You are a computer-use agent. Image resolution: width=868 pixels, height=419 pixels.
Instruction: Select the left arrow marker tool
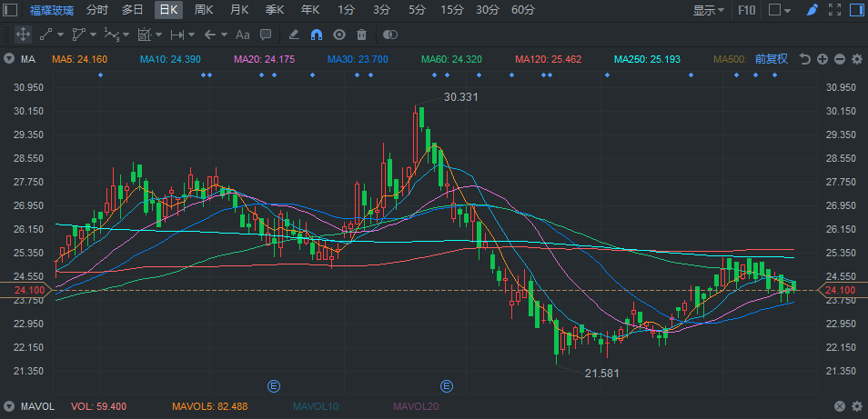210,35
